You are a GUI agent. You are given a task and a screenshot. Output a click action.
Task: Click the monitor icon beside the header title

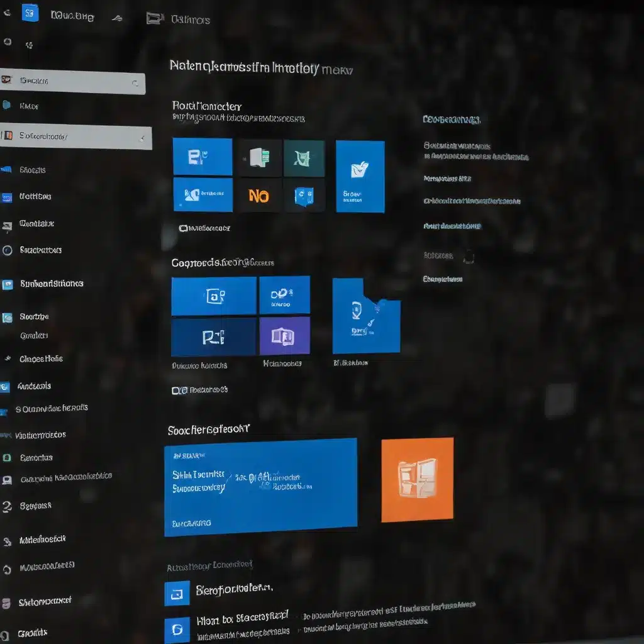coord(155,18)
